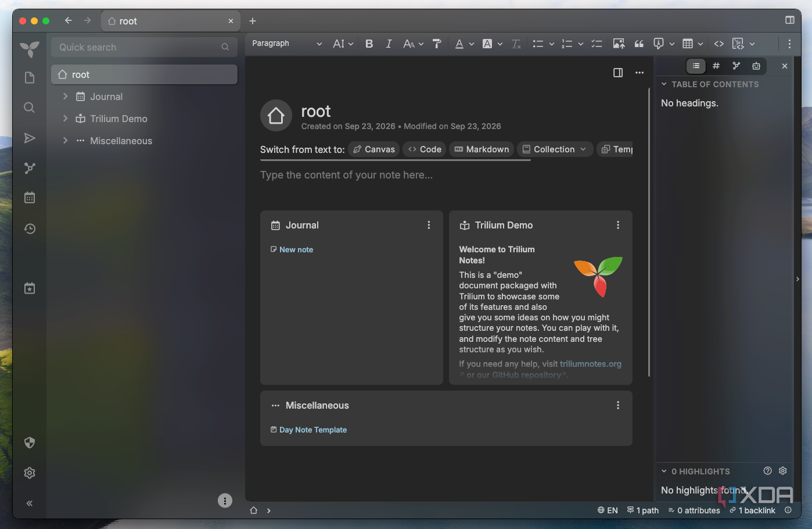The height and width of the screenshot is (529, 812).
Task: Show recent changes history icon
Action: click(30, 229)
